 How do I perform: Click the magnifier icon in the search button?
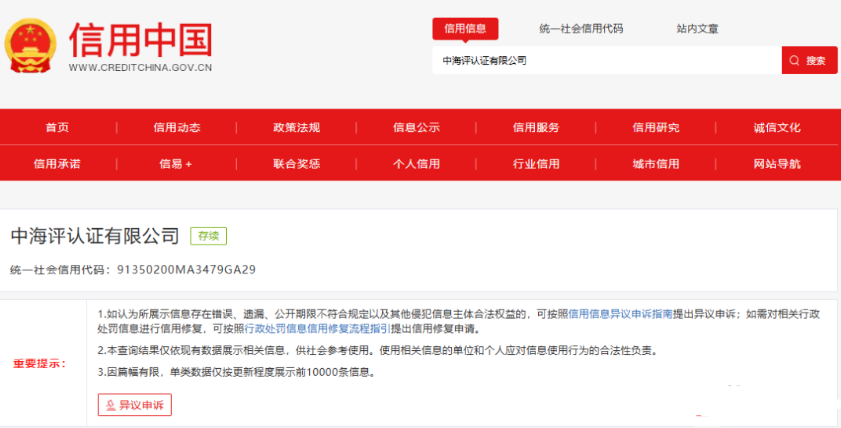[794, 61]
